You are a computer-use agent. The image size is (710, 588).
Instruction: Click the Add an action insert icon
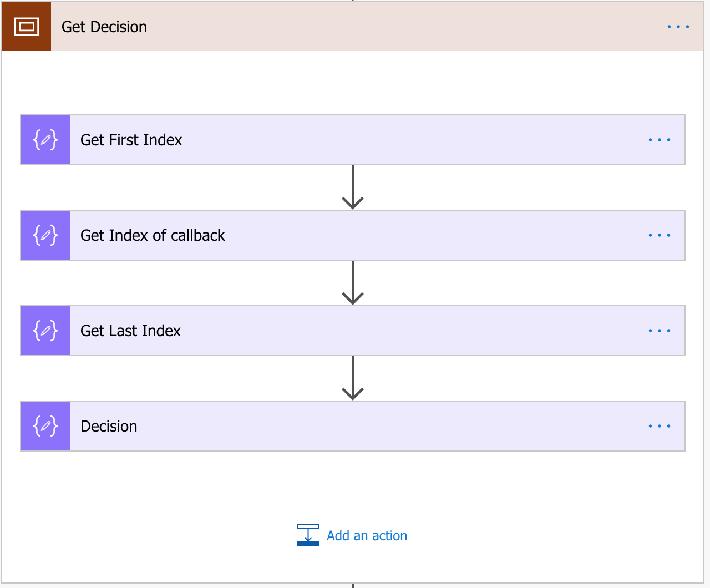click(308, 535)
